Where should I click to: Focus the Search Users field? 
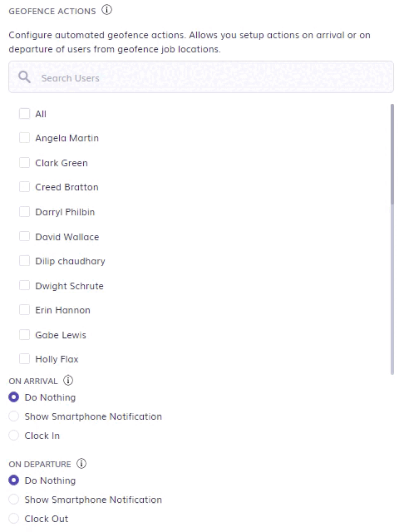[x=201, y=77]
